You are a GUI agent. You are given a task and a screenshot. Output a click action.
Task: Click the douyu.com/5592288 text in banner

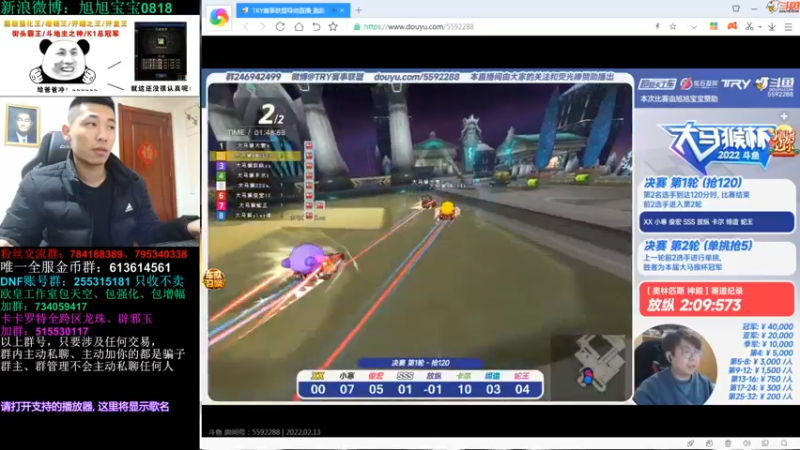417,77
